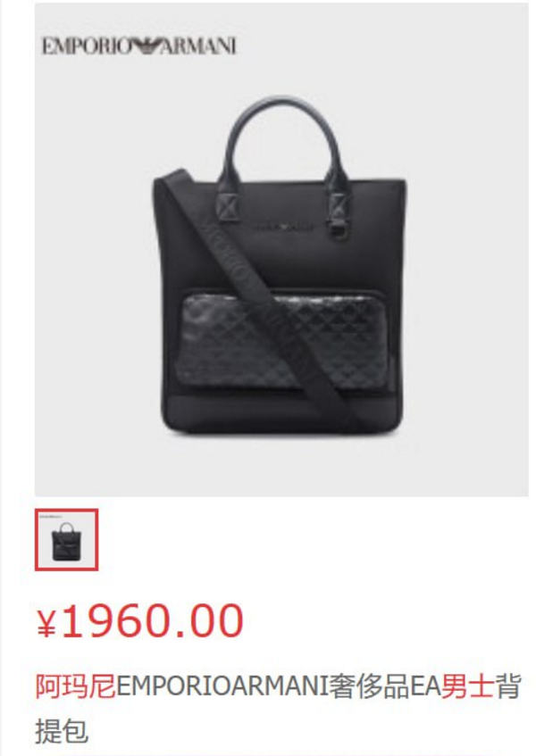Screen dimensions: 536x756
Task: Click the eagle emblem inside the Armani logo
Action: [145, 46]
